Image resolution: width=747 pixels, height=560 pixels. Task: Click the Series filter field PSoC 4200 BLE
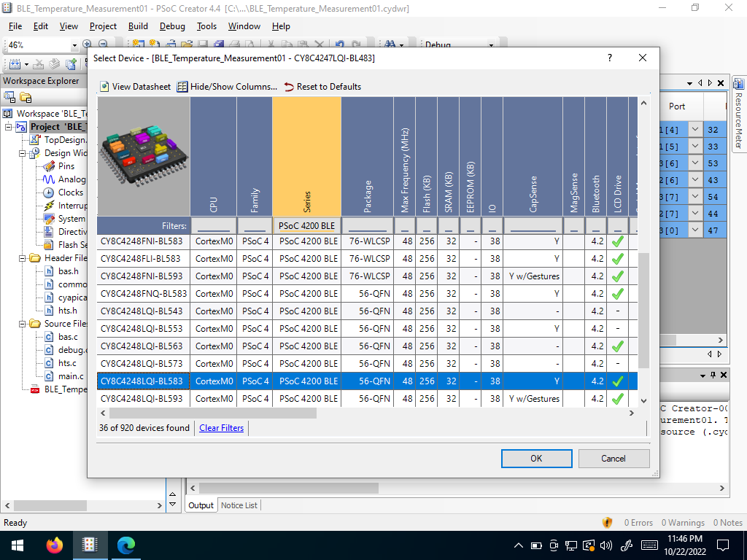point(307,226)
